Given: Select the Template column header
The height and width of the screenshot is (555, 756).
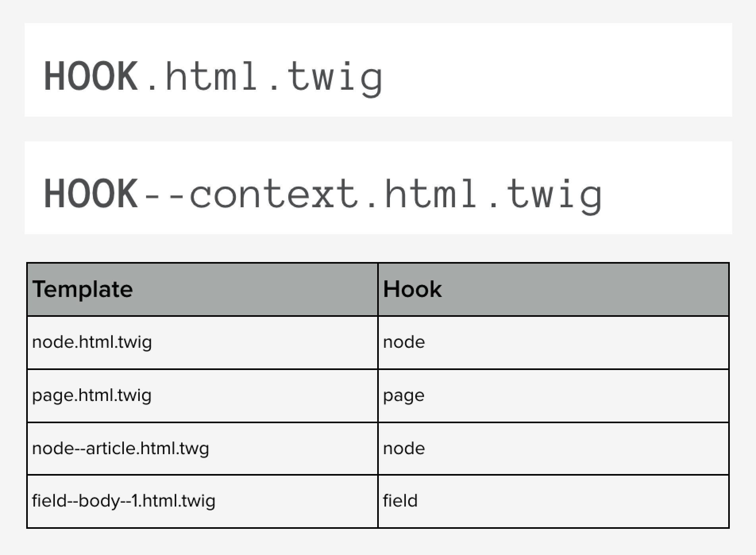Looking at the screenshot, I should click(x=83, y=289).
